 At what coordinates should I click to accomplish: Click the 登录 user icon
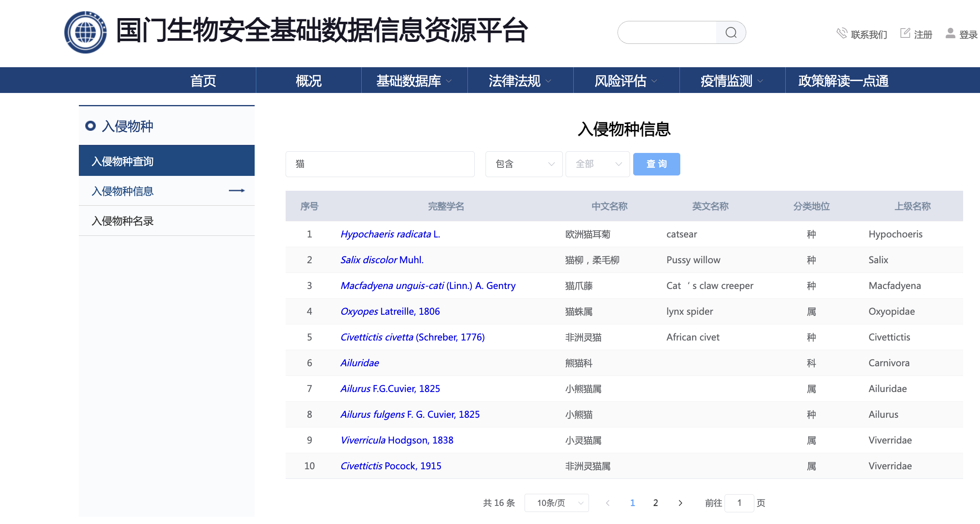950,33
